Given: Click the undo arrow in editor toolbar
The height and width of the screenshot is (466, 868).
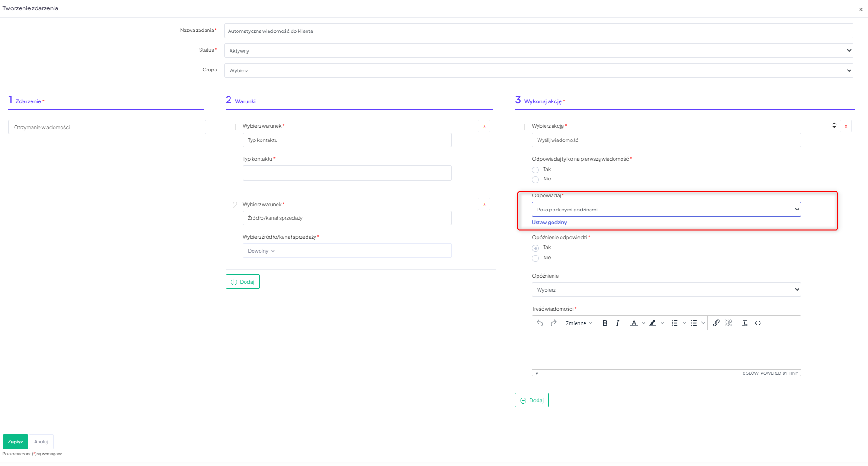Looking at the screenshot, I should [x=540, y=323].
